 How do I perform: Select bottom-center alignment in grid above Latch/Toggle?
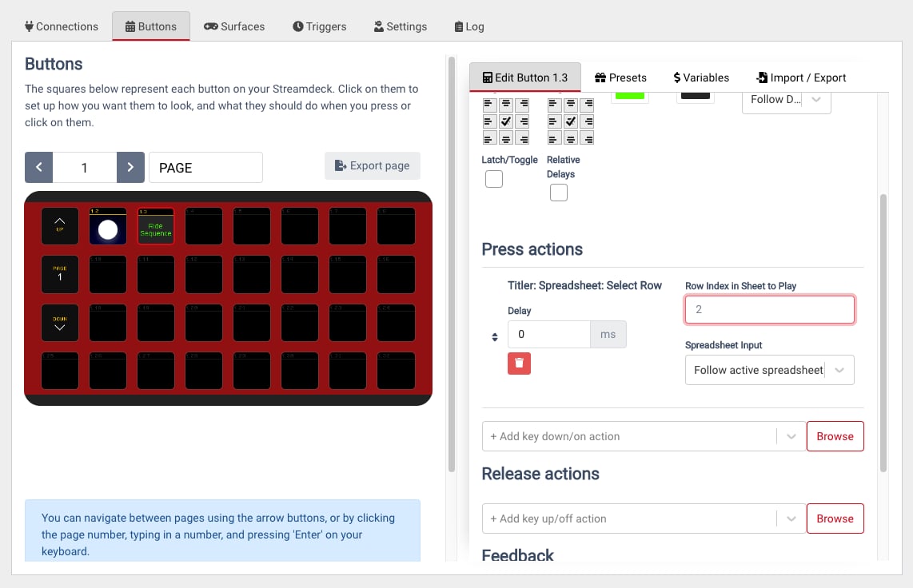[x=506, y=138]
